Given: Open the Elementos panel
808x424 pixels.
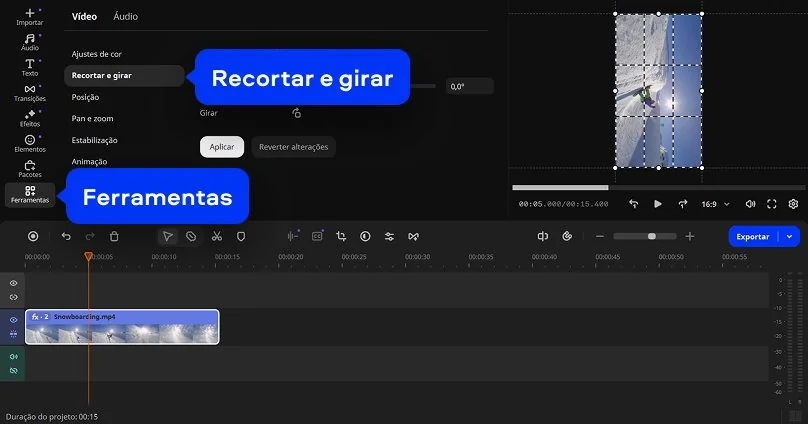Looking at the screenshot, I should click(x=29, y=144).
